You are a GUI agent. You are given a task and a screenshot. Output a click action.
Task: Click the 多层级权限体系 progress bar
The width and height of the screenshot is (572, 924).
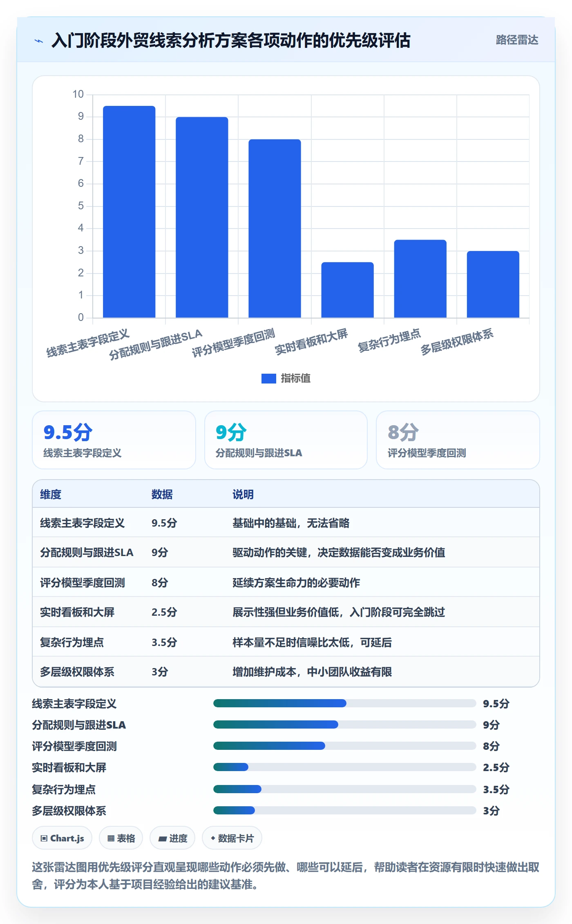[344, 810]
